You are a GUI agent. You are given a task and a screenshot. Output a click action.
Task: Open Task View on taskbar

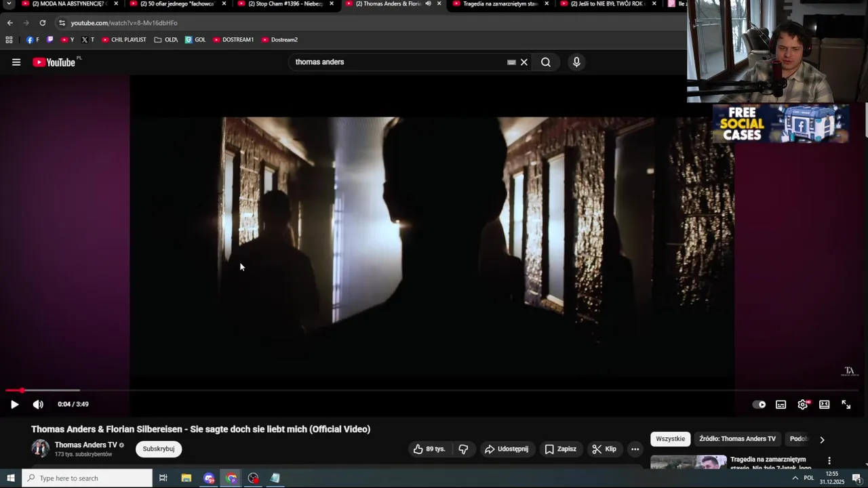click(x=163, y=479)
